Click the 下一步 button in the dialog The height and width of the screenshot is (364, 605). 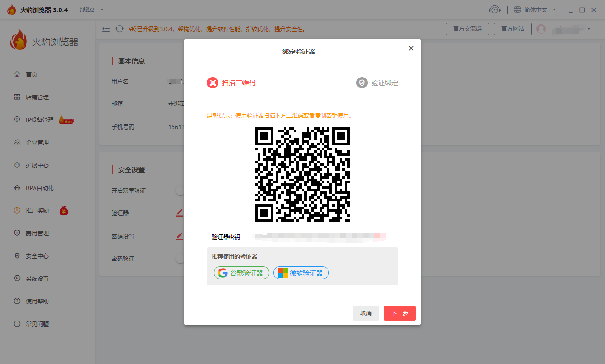coord(399,313)
